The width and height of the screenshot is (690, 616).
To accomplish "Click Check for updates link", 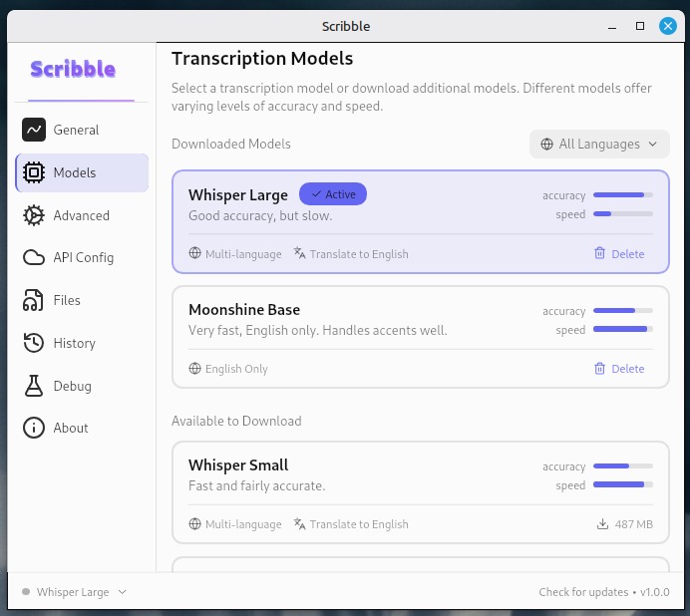I will coord(583,592).
